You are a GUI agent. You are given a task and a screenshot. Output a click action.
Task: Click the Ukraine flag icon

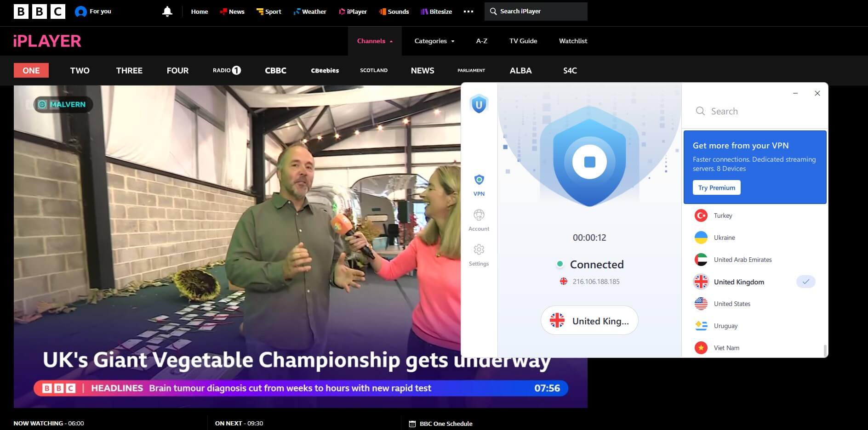pos(701,238)
